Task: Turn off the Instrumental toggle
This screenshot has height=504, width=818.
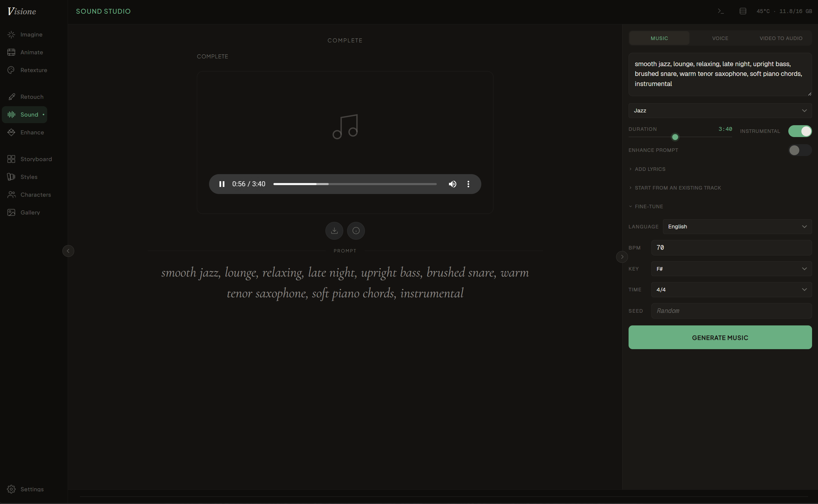Action: pyautogui.click(x=800, y=131)
